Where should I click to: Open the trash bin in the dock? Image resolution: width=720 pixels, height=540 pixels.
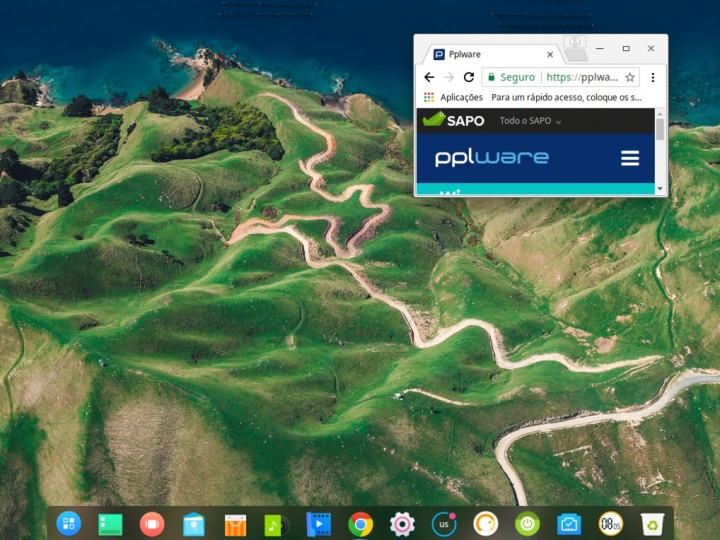pos(652,523)
